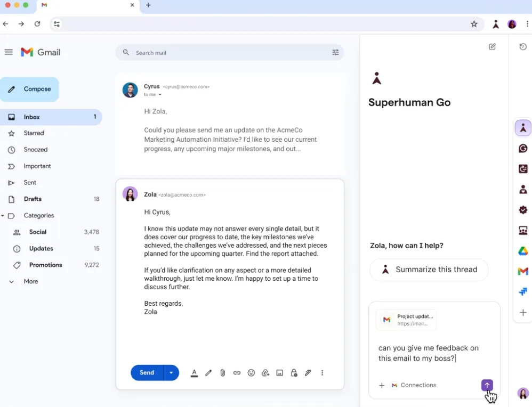Click Zola's avatar in the reply
The width and height of the screenshot is (532, 407).
[x=130, y=194]
